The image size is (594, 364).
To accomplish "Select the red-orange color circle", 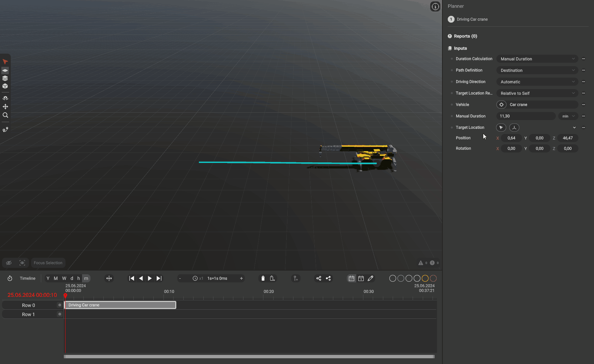I will pyautogui.click(x=433, y=278).
